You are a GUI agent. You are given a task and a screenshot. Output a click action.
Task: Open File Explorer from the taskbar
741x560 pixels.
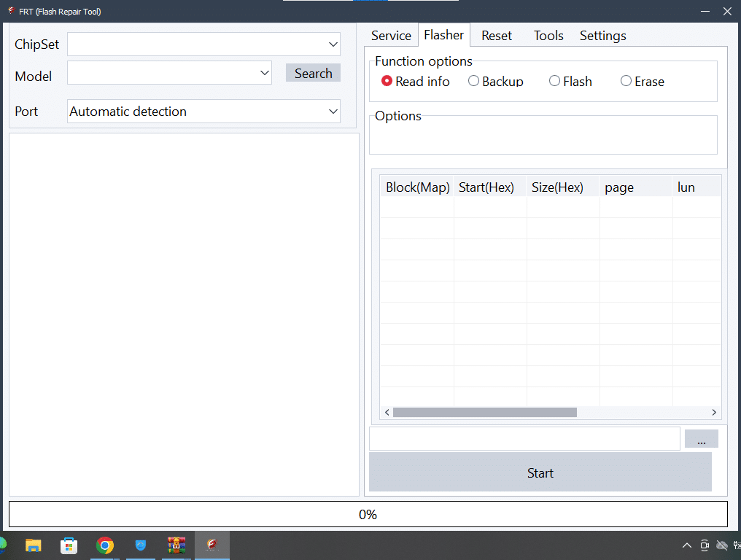[34, 545]
